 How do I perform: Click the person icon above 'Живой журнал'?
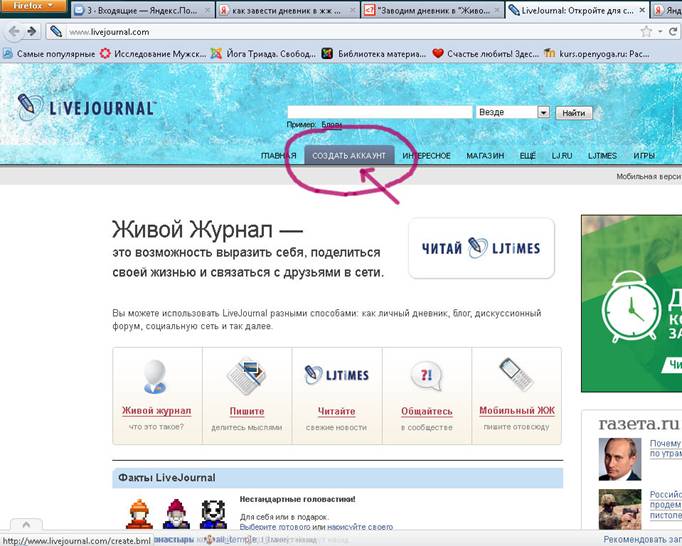click(155, 376)
